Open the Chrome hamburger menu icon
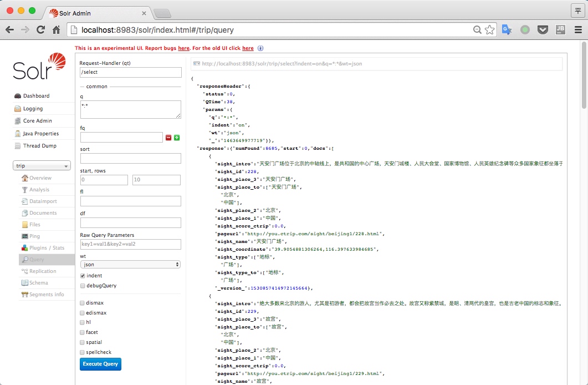 coord(578,30)
